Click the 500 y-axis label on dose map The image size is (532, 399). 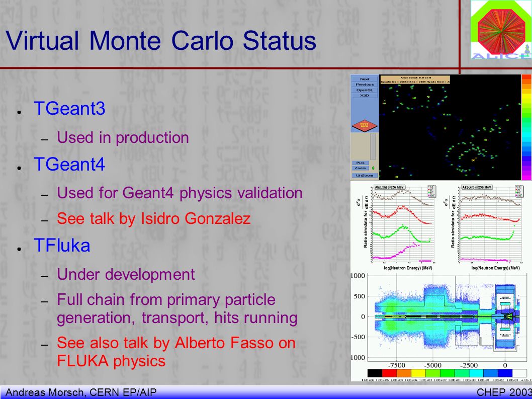click(x=360, y=296)
